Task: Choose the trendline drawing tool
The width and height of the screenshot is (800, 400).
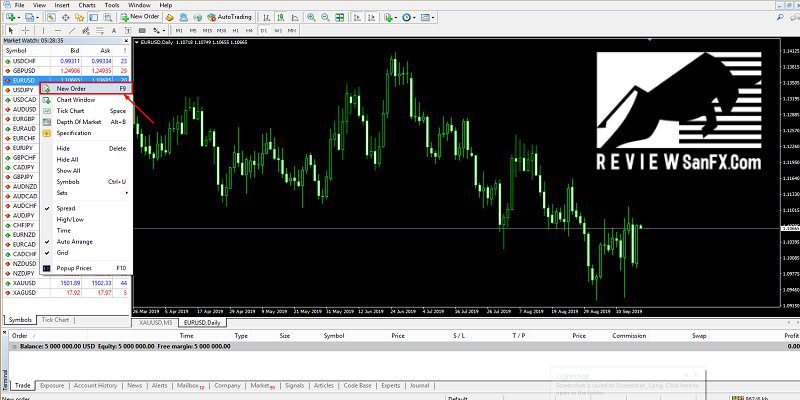Action: point(70,32)
